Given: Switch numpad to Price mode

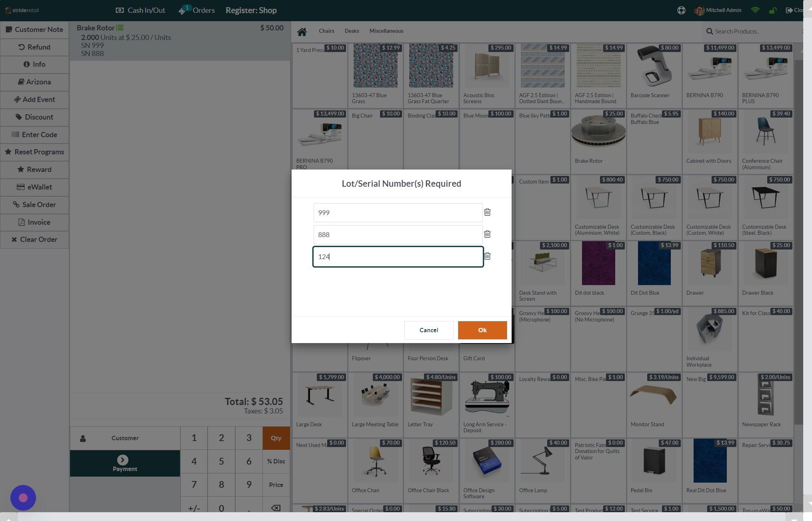Looking at the screenshot, I should pyautogui.click(x=276, y=485).
